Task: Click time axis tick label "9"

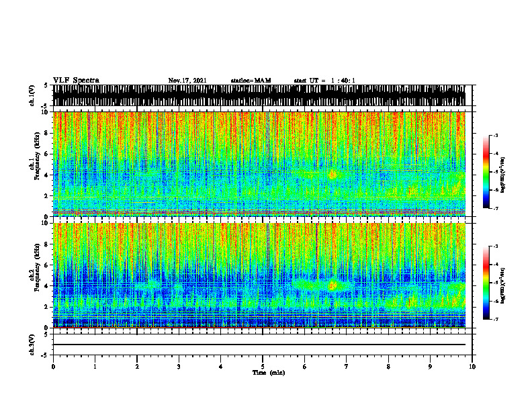Action: point(430,367)
